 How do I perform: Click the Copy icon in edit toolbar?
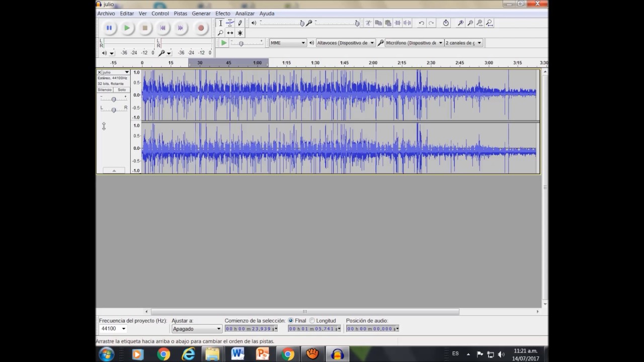(x=378, y=23)
